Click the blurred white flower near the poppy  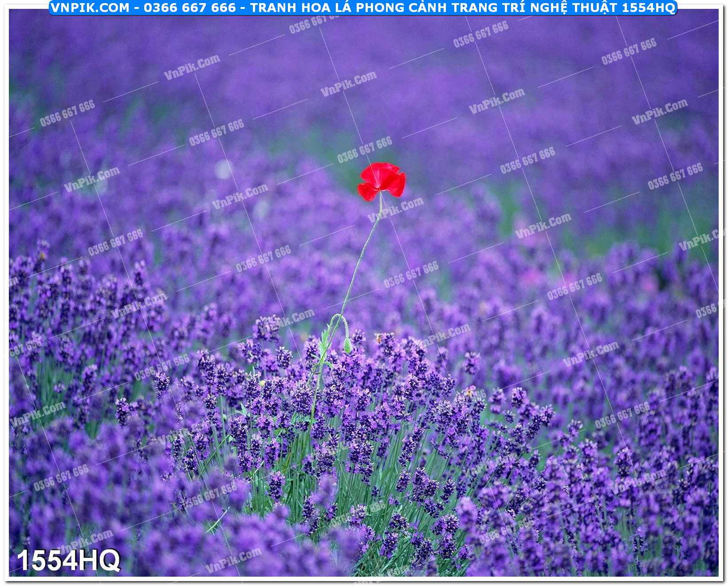[x=223, y=169]
